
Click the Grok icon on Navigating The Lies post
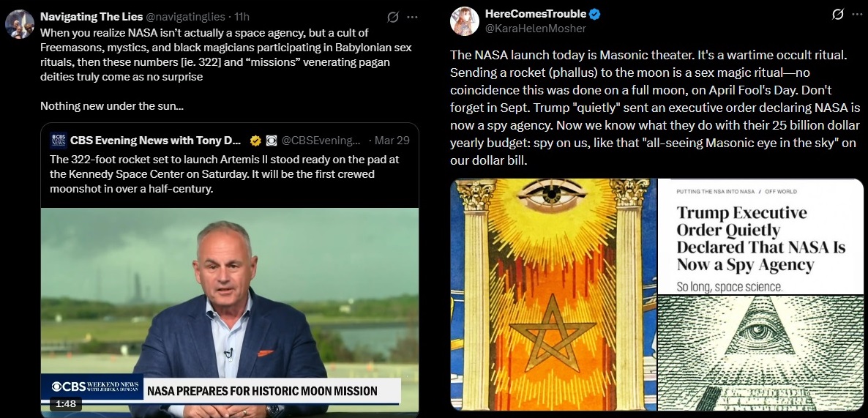pyautogui.click(x=393, y=17)
